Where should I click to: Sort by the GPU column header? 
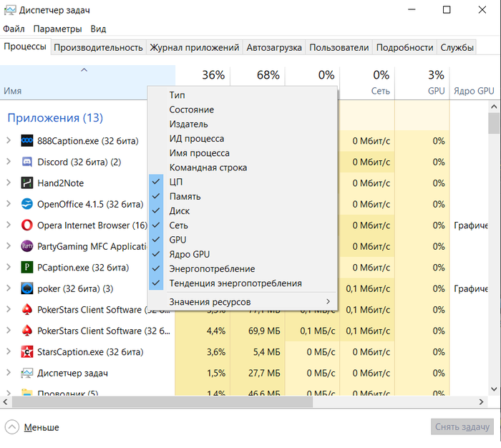click(422, 83)
